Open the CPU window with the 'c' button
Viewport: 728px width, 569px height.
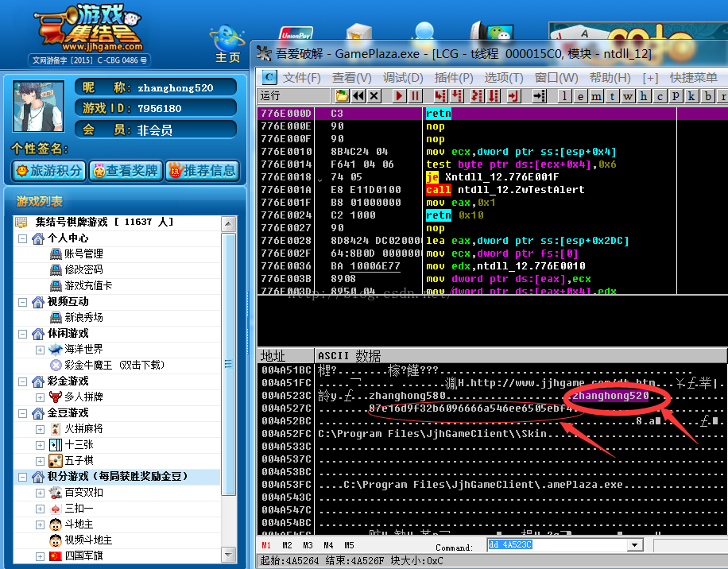(x=660, y=96)
